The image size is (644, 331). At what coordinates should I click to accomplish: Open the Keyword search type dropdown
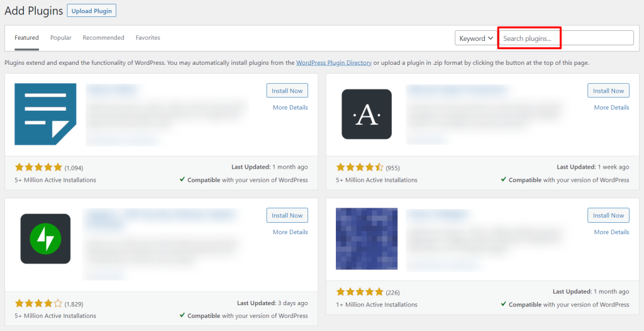(476, 38)
